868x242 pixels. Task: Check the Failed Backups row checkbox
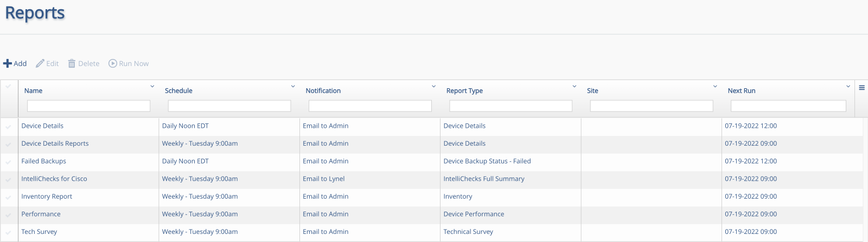[x=8, y=162]
